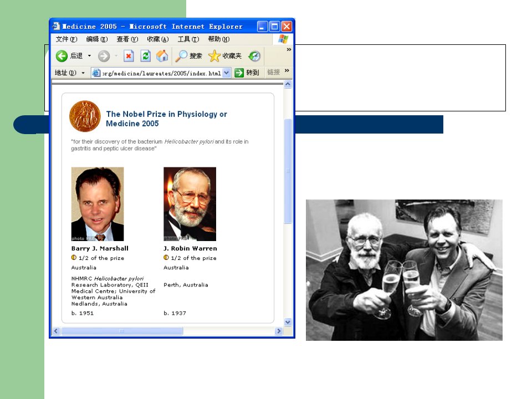
Task: Click the page icon in address bar
Action: point(96,73)
